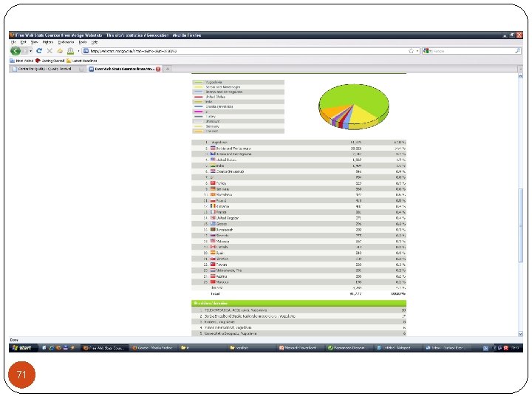Screen dimensions: 532x399
Task: Click the bookmark star in the address bar
Action: 411,51
